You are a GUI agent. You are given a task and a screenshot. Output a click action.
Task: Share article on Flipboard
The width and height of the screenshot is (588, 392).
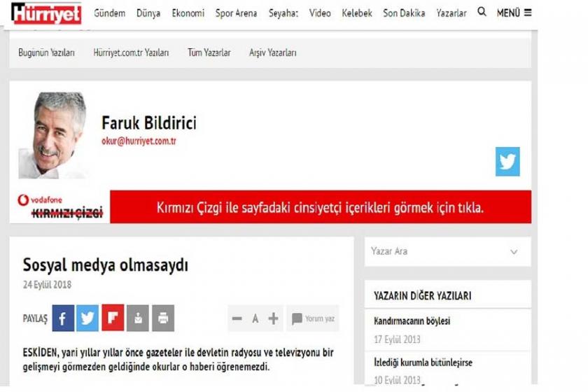pos(113,318)
